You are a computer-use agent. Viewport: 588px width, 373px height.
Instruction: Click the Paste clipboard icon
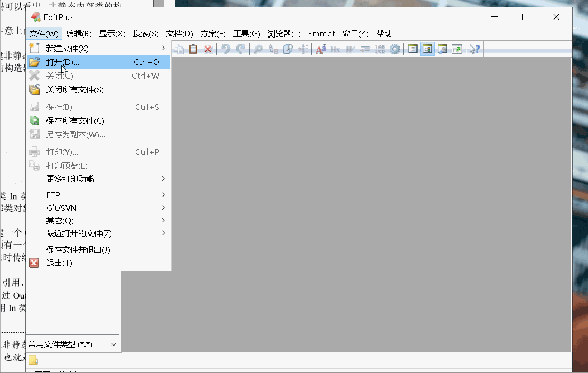(x=193, y=49)
